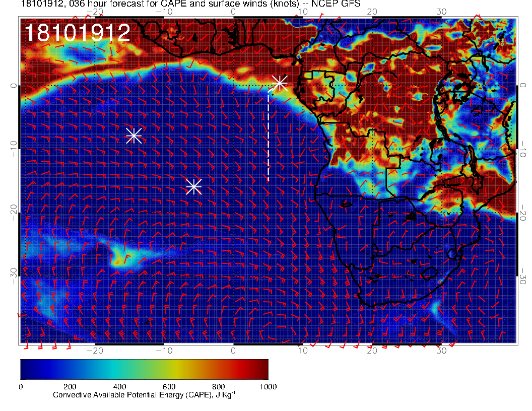
Task: Click the Convective Available Potential Energy caption
Action: (x=144, y=396)
